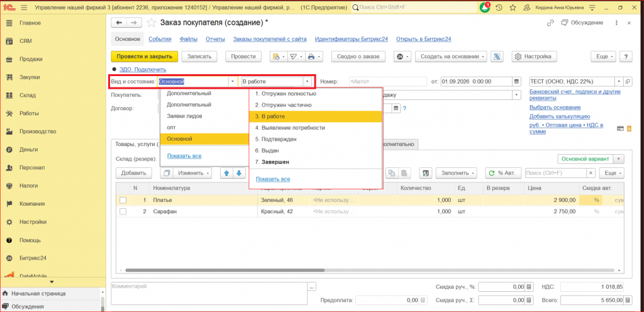Go back with the left arrow button
Screen dimensions: 644x312
[x=119, y=23]
